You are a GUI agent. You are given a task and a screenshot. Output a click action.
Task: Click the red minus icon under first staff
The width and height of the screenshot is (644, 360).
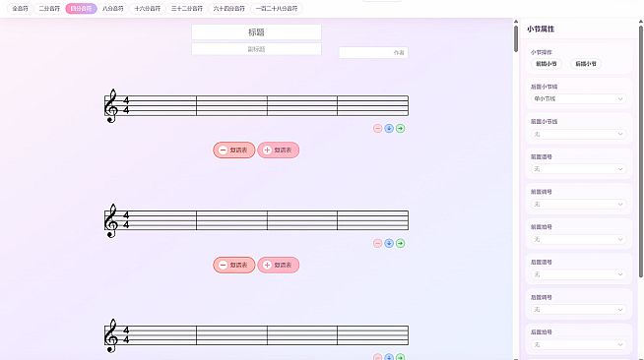pyautogui.click(x=377, y=128)
